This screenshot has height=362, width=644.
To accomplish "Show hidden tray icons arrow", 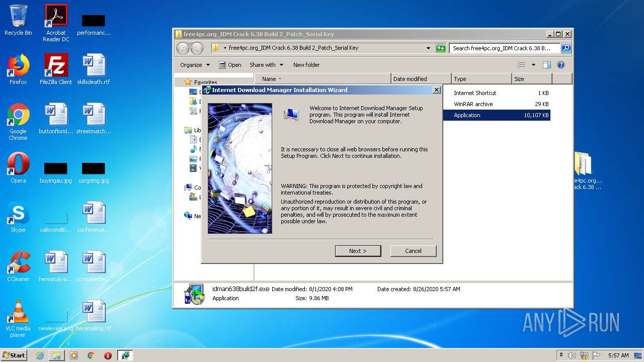I will pyautogui.click(x=561, y=355).
